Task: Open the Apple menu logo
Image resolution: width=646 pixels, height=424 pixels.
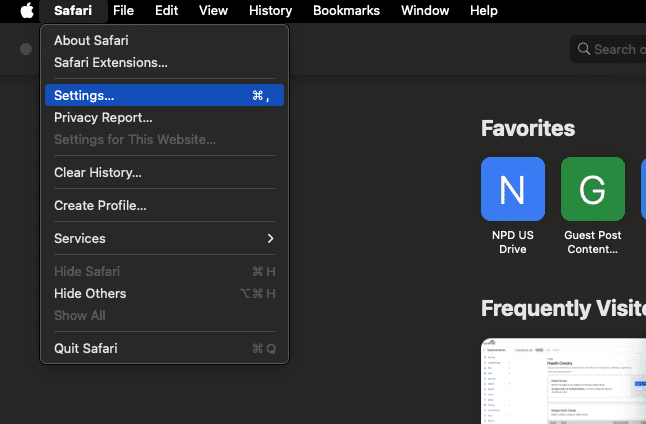Action: pyautogui.click(x=27, y=11)
